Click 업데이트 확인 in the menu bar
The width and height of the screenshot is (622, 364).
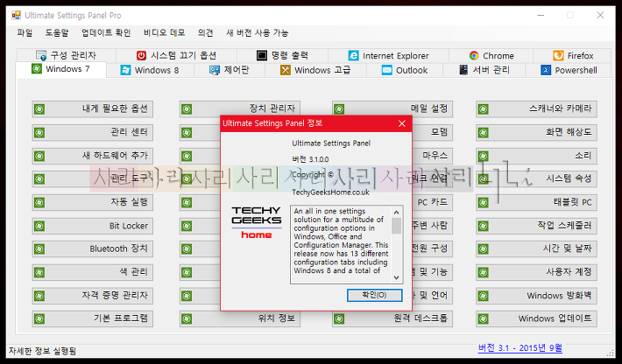pyautogui.click(x=106, y=33)
